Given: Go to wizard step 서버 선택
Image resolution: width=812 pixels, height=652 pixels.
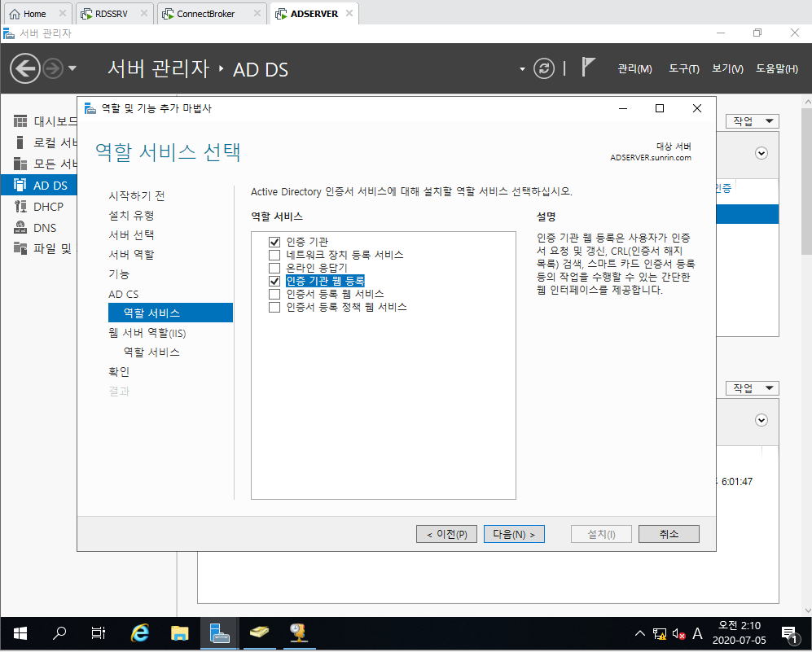Looking at the screenshot, I should coord(131,235).
